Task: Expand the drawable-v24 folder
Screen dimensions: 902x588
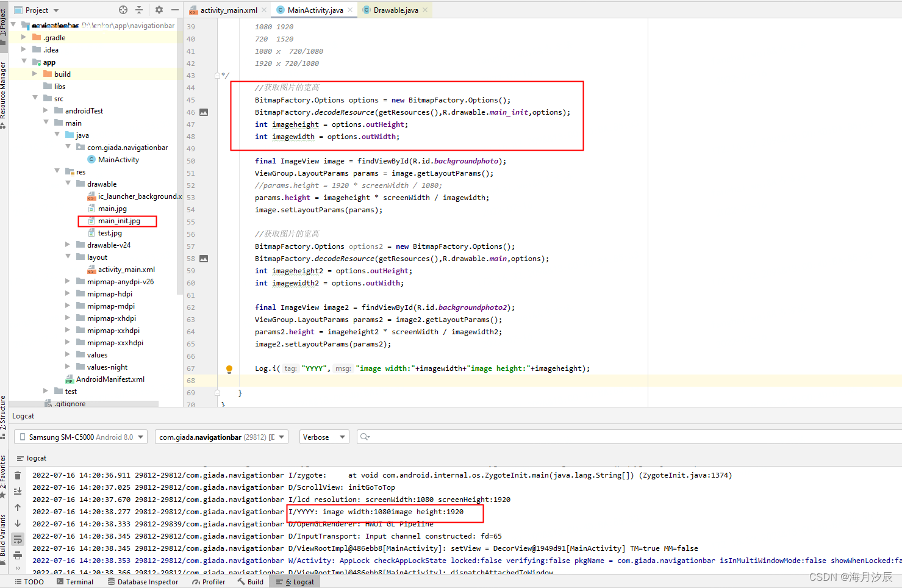Action: pos(68,245)
